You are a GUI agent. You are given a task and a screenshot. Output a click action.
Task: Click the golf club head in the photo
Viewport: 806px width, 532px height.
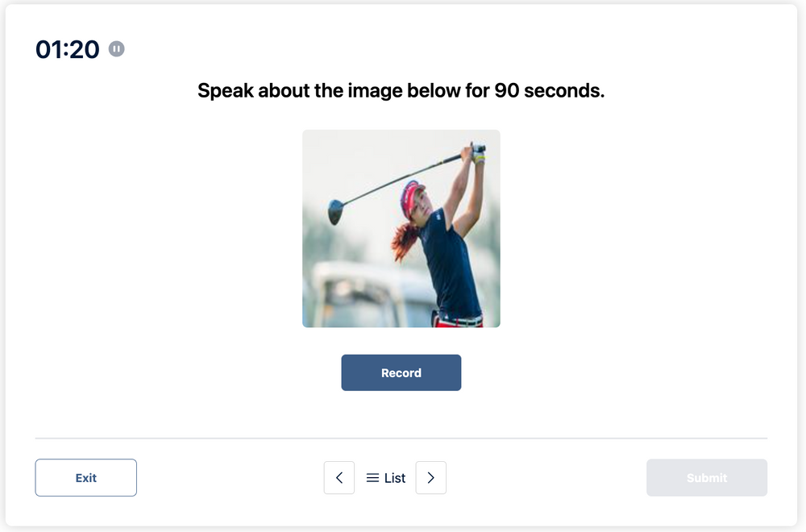tap(335, 212)
